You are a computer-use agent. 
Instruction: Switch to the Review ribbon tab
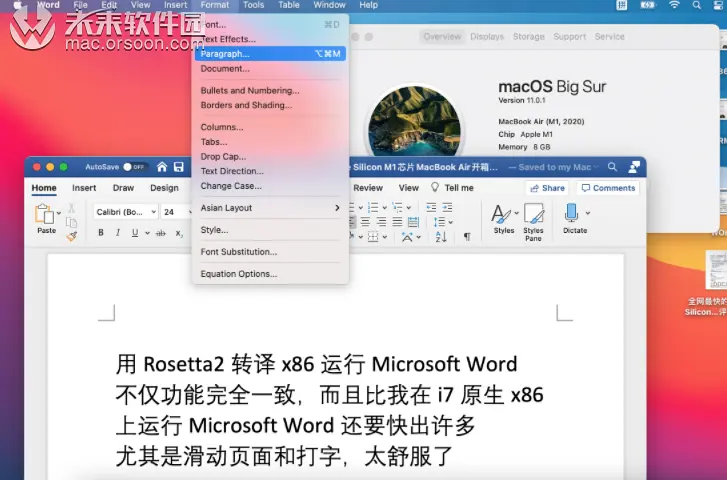(368, 188)
